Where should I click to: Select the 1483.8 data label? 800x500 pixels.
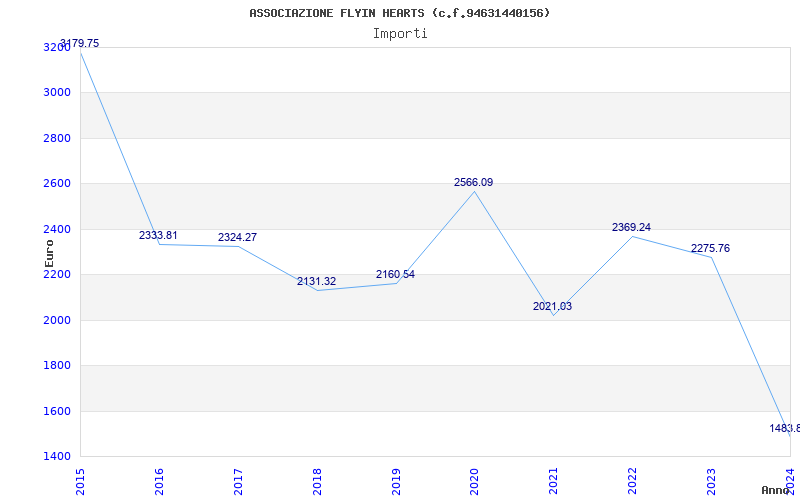[x=785, y=428]
